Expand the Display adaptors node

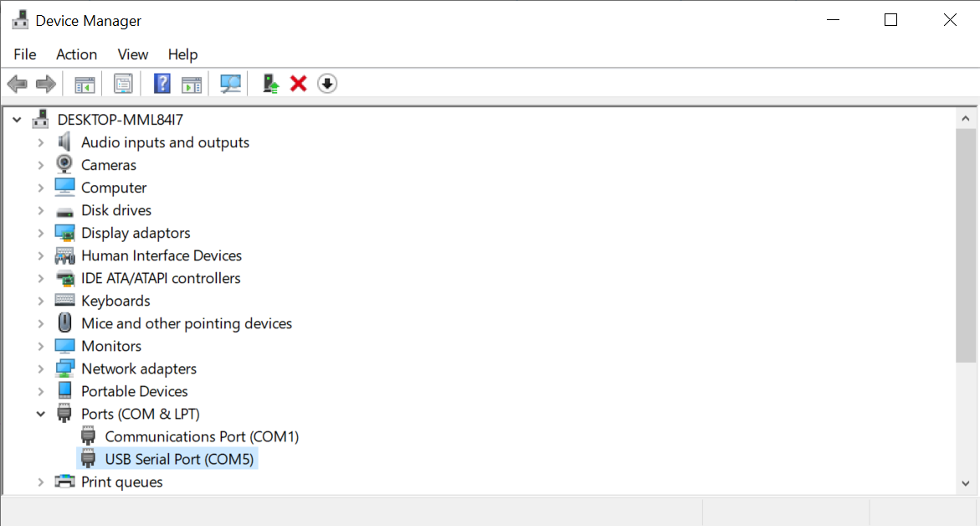coord(41,234)
